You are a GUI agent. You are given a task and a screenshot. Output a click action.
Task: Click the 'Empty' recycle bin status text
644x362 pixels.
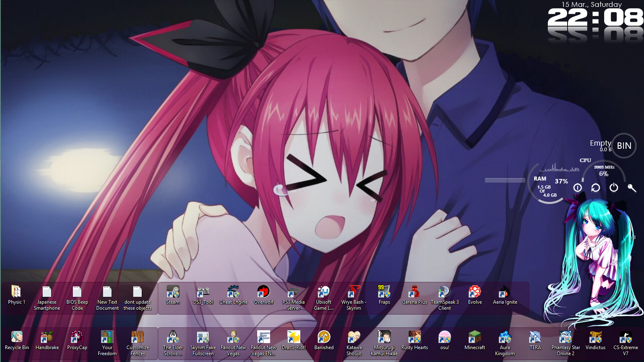[601, 143]
